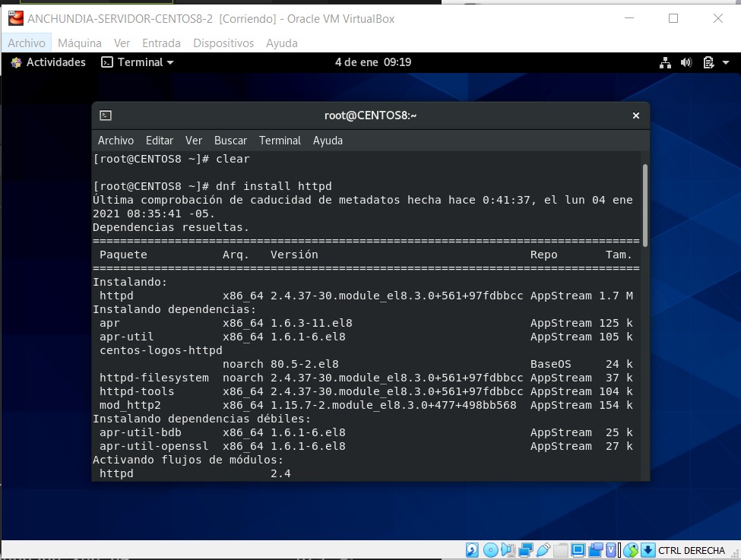This screenshot has height=560, width=741.
Task: Open the Terminal application dropdown in top bar
Action: (x=138, y=62)
